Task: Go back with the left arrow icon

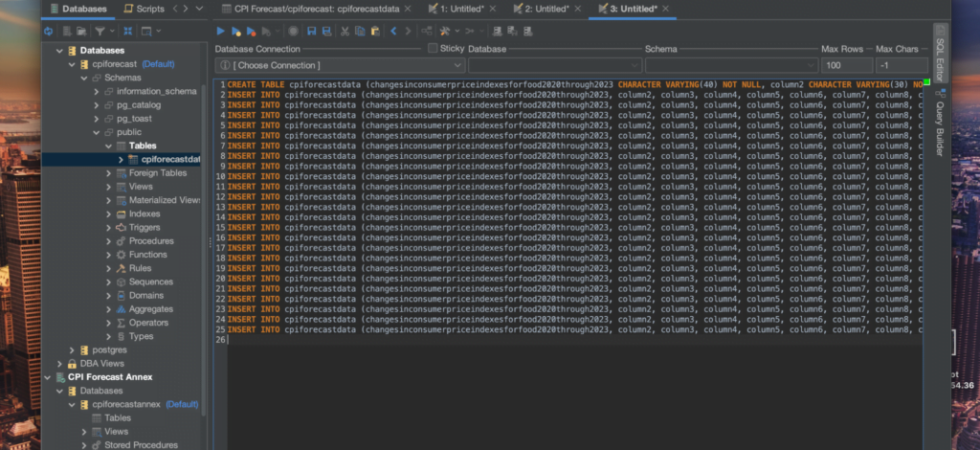Action: (393, 31)
